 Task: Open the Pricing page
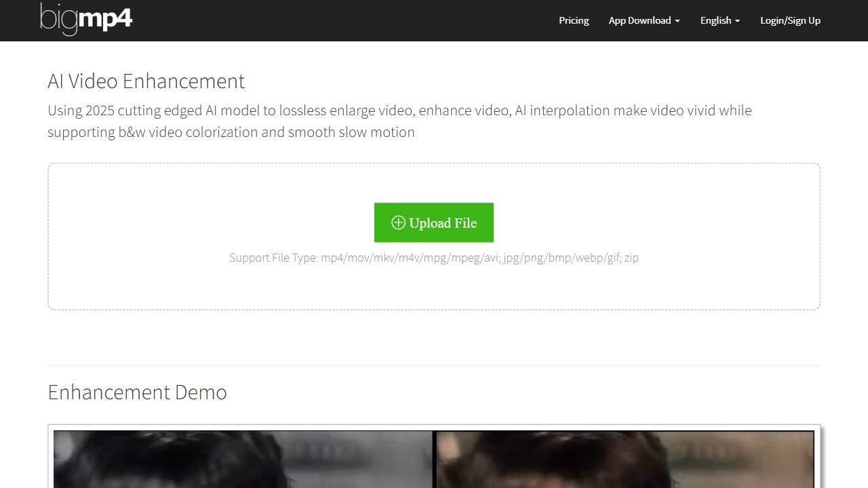(574, 20)
